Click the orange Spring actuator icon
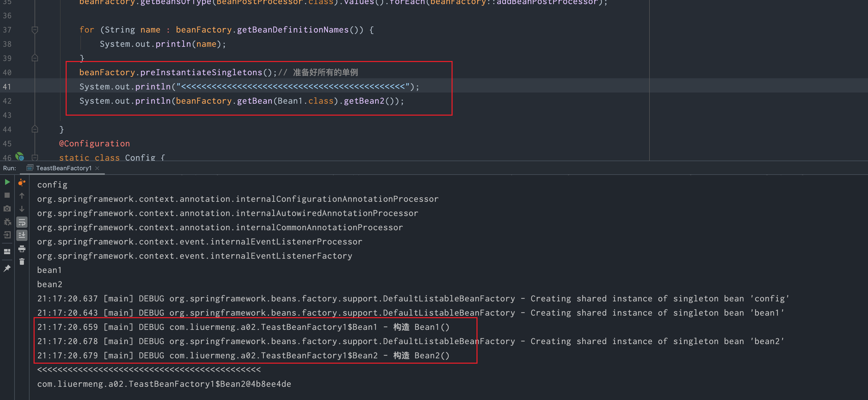 (22, 182)
